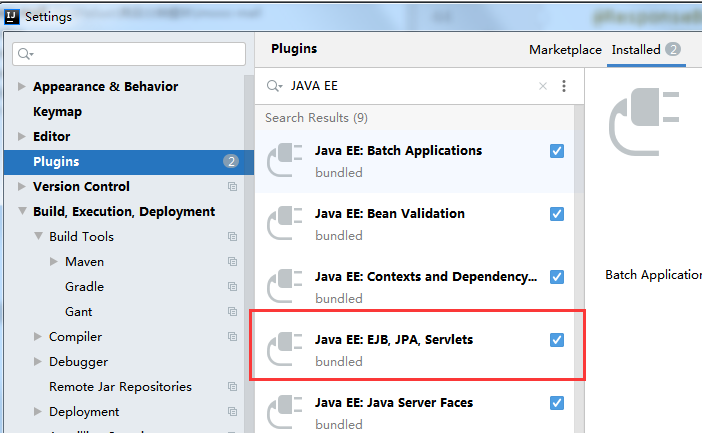Toggle the EJB, JPA, Servlets checkbox
702x433 pixels.
click(557, 340)
